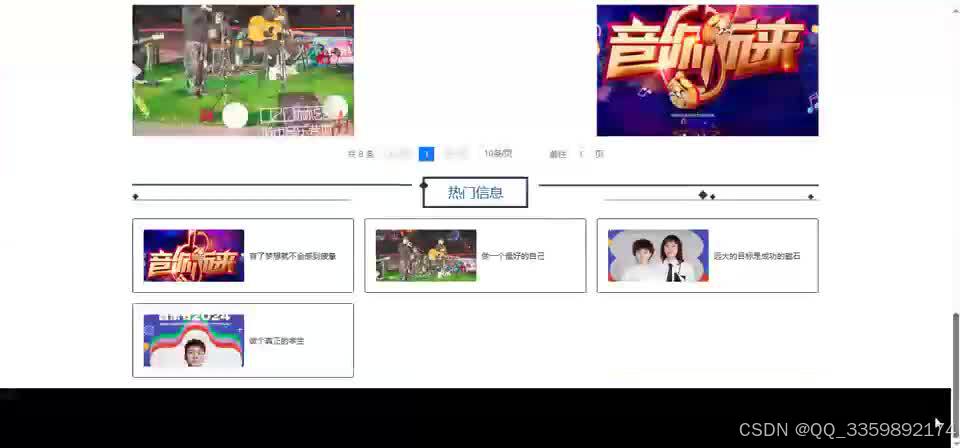The image size is (960, 448).
Task: Open the title text beside the 2024 portrait
Action: tap(277, 341)
